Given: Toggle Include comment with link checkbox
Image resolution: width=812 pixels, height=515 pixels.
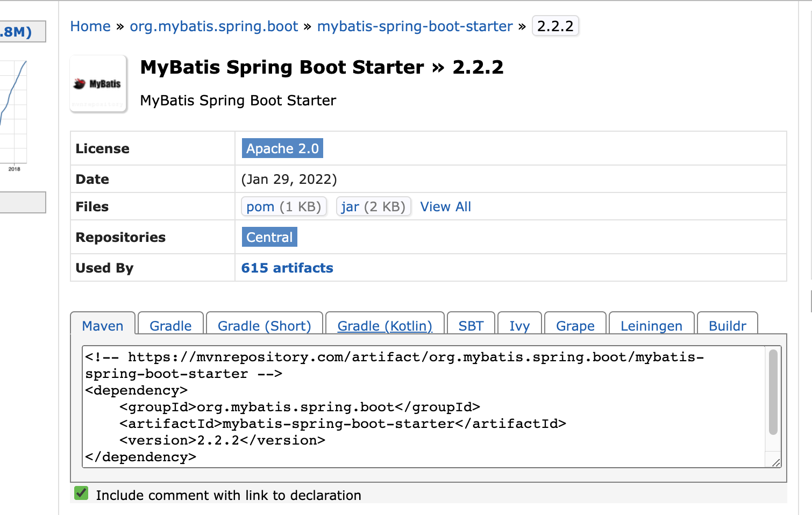Looking at the screenshot, I should (x=82, y=493).
